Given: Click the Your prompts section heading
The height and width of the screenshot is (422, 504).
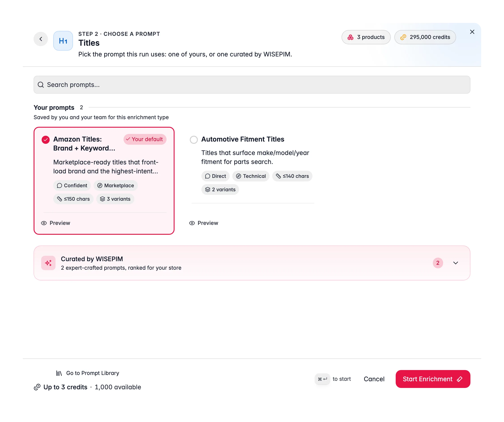Looking at the screenshot, I should coord(54,108).
